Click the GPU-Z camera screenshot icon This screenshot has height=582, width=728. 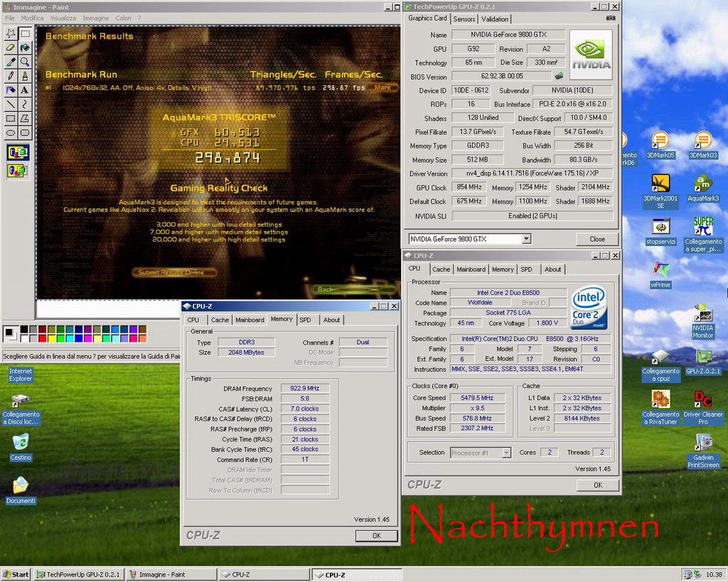click(x=611, y=18)
